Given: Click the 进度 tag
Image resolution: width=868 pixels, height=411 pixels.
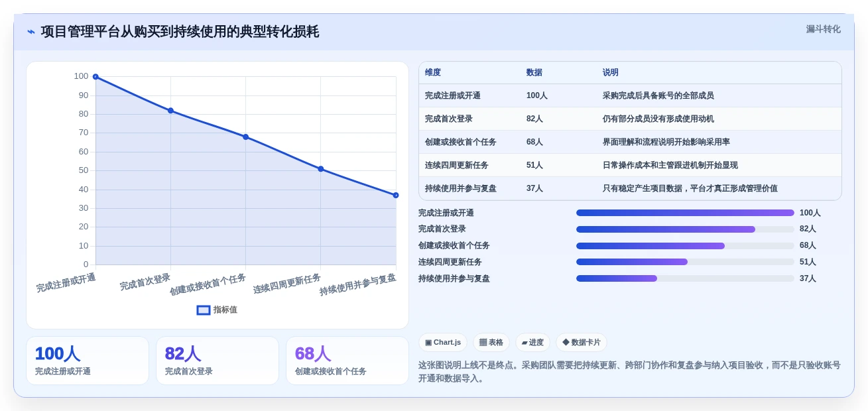Looking at the screenshot, I should (532, 342).
